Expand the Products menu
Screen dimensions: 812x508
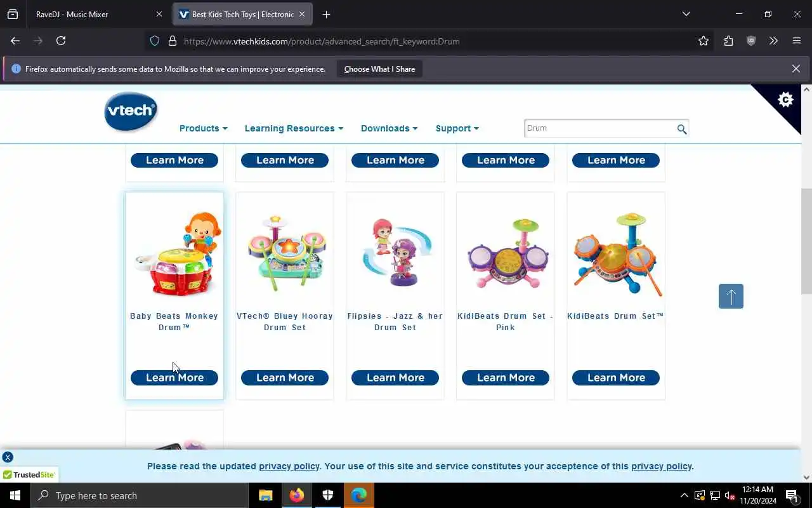203,128
